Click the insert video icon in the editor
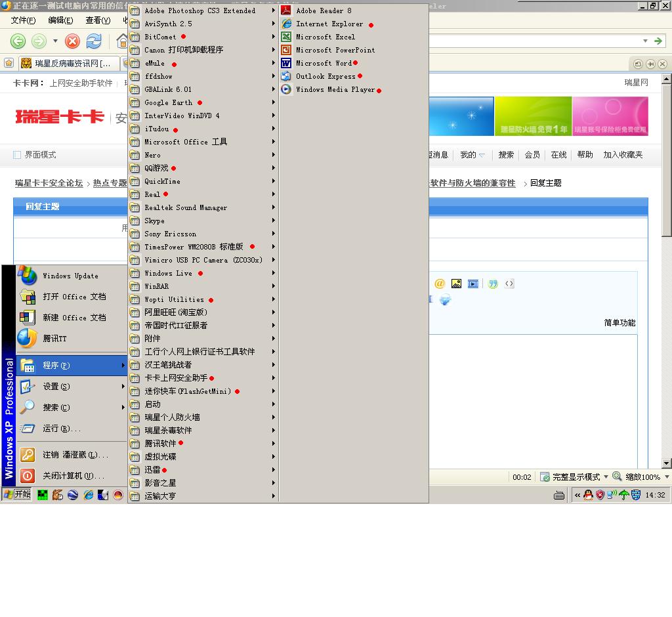The height and width of the screenshot is (617, 672). 472,284
